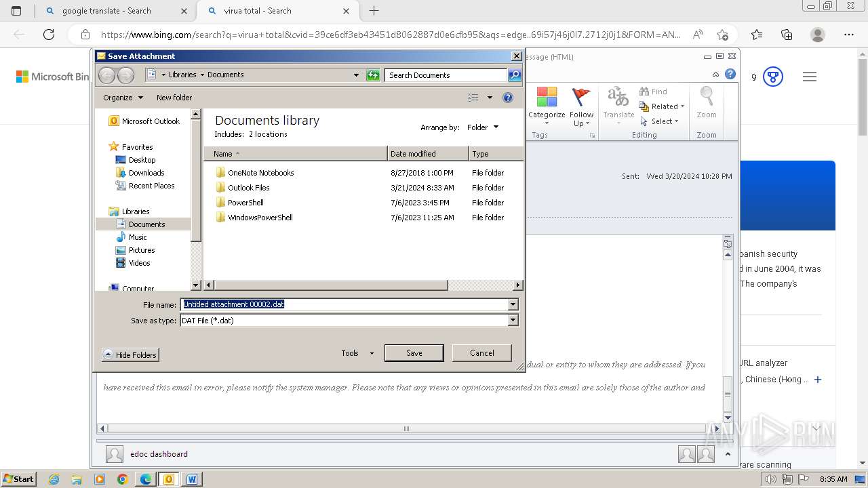Click the Bing hamburger menu icon
Viewport: 868px width, 488px height.
[810, 77]
